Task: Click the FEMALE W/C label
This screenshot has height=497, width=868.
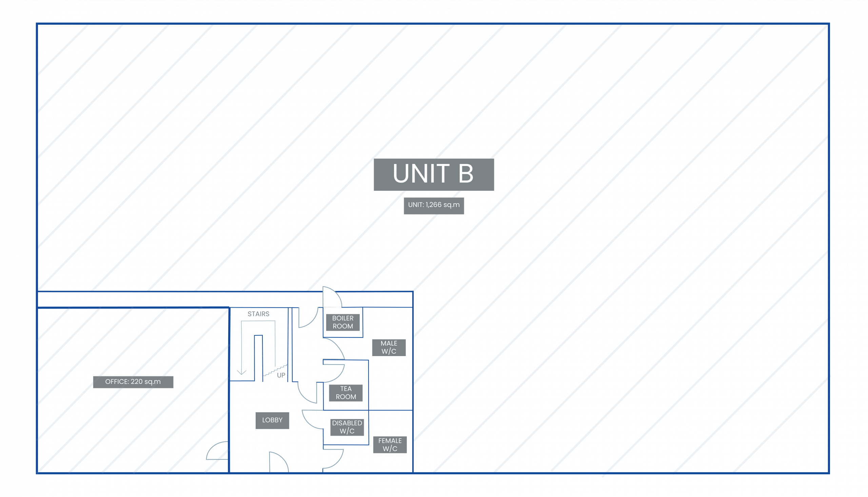Action: tap(390, 445)
